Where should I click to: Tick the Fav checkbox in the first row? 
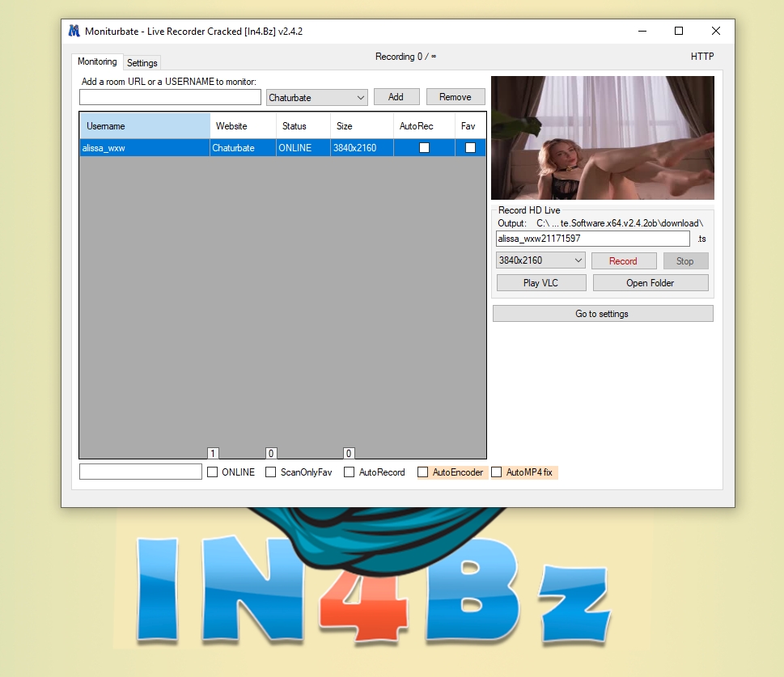[x=470, y=148]
